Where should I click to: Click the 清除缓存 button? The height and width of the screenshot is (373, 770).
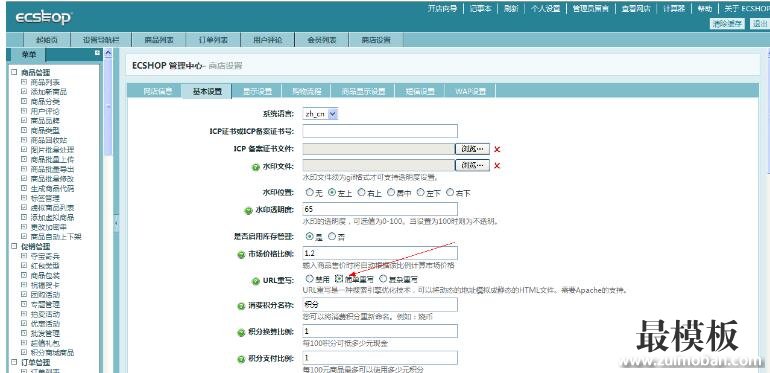click(727, 24)
